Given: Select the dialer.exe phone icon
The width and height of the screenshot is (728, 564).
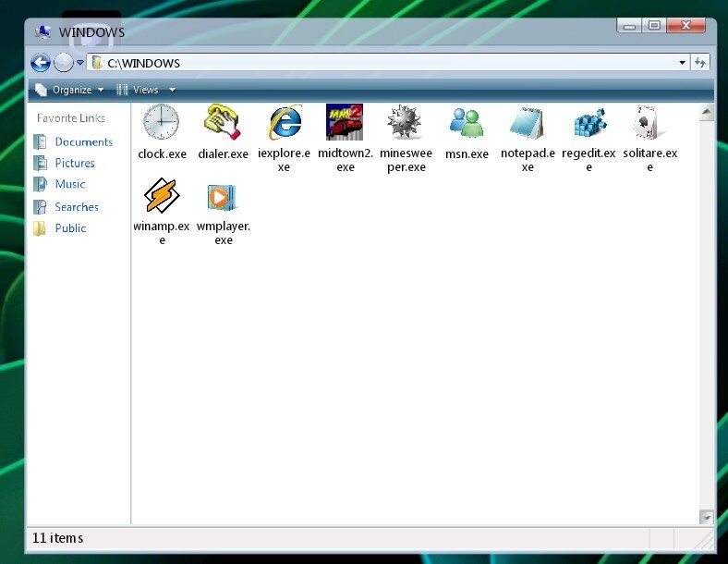Looking at the screenshot, I should click(223, 122).
